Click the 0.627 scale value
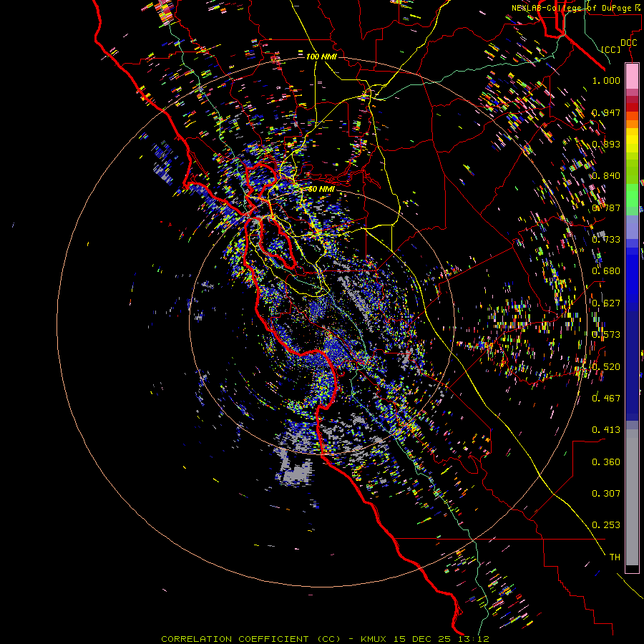Image resolution: width=644 pixels, height=644 pixels. 606,303
